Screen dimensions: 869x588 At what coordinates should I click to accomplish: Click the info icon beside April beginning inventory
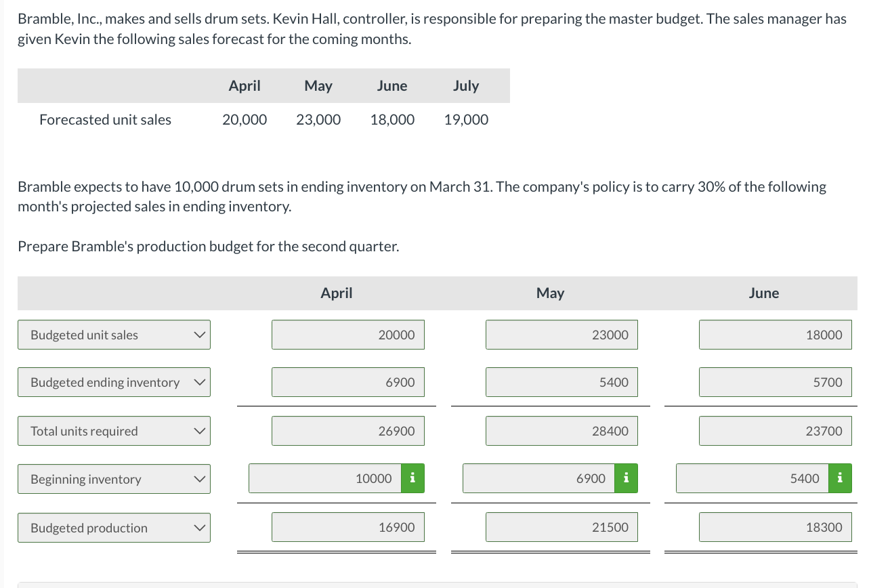point(413,479)
